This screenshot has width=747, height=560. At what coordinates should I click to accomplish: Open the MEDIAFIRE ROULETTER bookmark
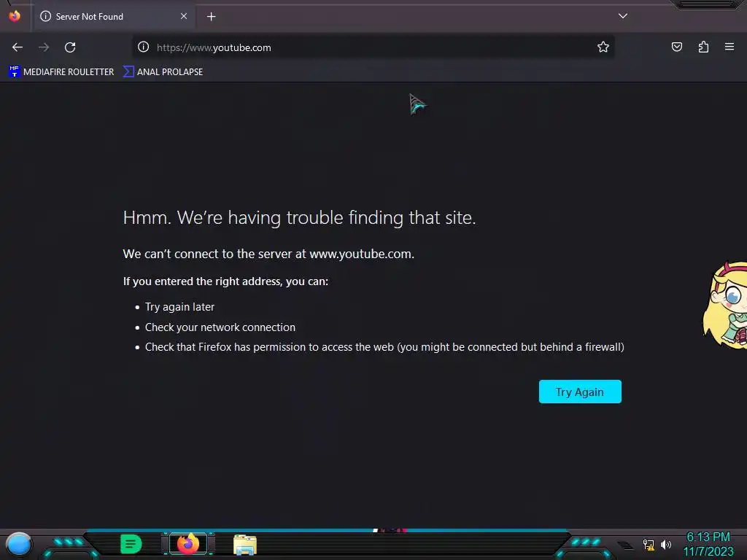(x=61, y=72)
